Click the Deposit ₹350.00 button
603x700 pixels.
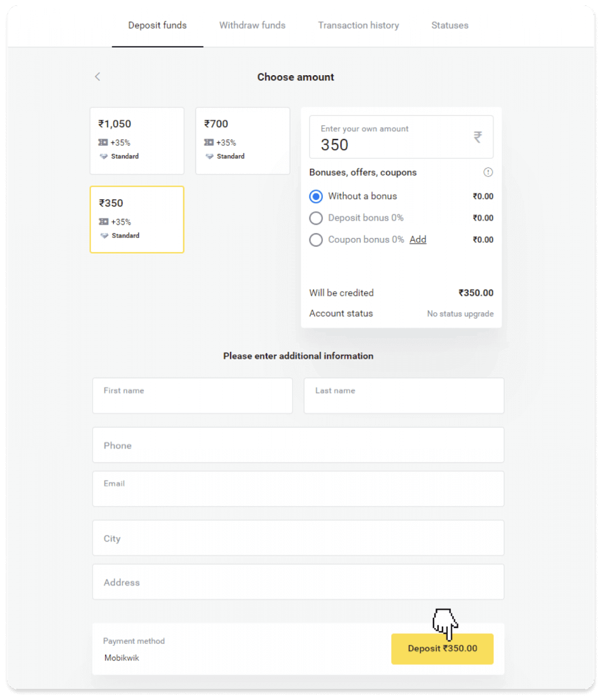pos(442,649)
